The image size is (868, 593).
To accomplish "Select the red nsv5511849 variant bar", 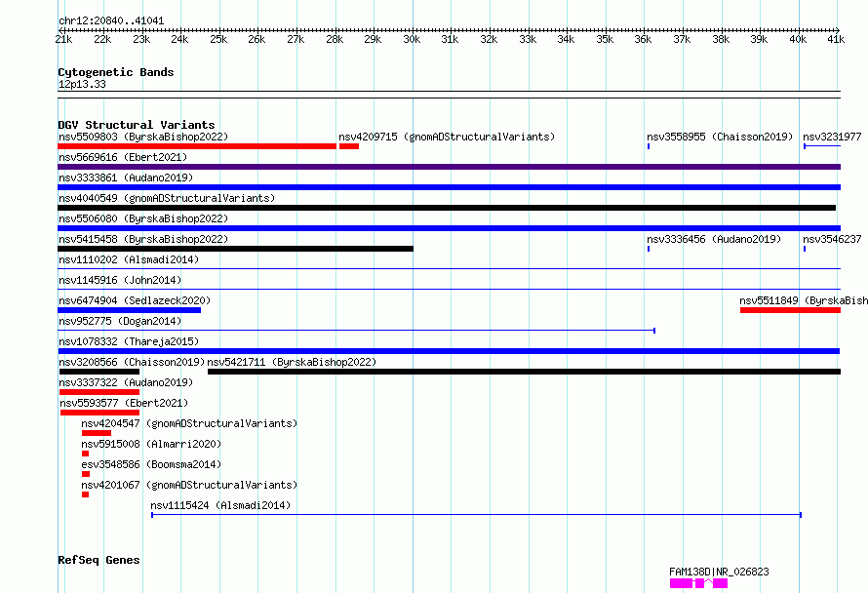I will [791, 310].
